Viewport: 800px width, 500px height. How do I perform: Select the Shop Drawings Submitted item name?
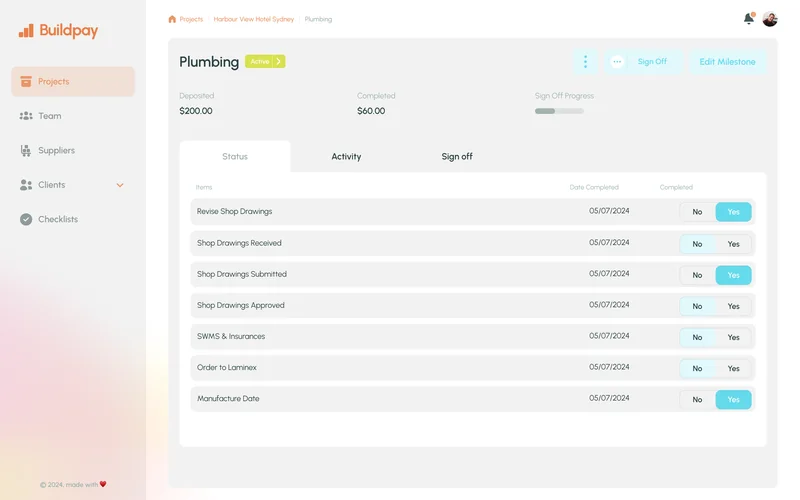point(242,274)
